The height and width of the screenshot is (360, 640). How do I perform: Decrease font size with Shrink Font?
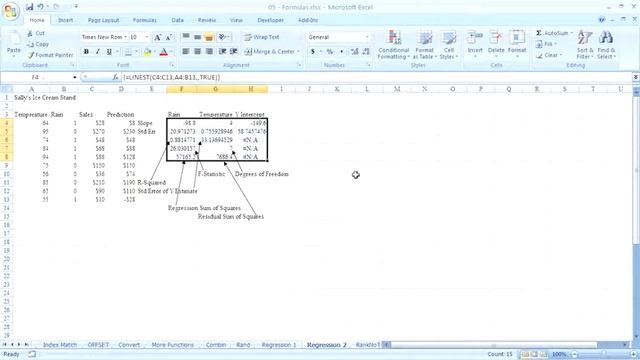[x=168, y=37]
